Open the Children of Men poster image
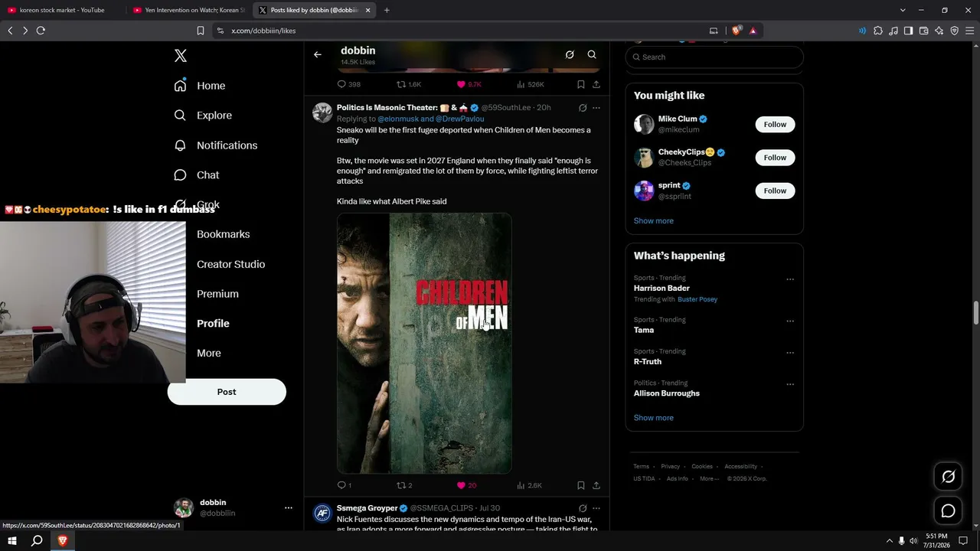This screenshot has height=551, width=980. 424,343
